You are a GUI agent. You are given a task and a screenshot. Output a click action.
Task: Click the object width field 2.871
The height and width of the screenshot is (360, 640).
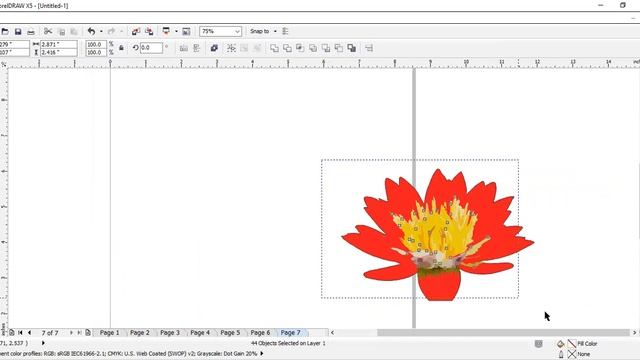tap(58, 44)
